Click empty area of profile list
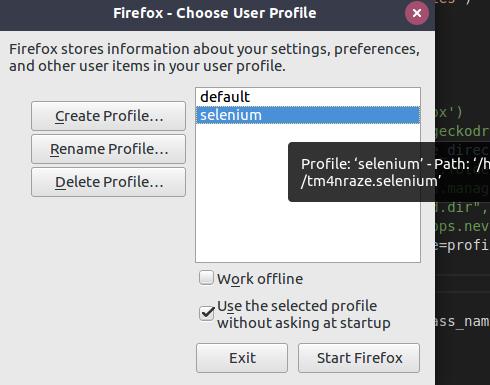Screen dimensions: 490x385 point(242,200)
